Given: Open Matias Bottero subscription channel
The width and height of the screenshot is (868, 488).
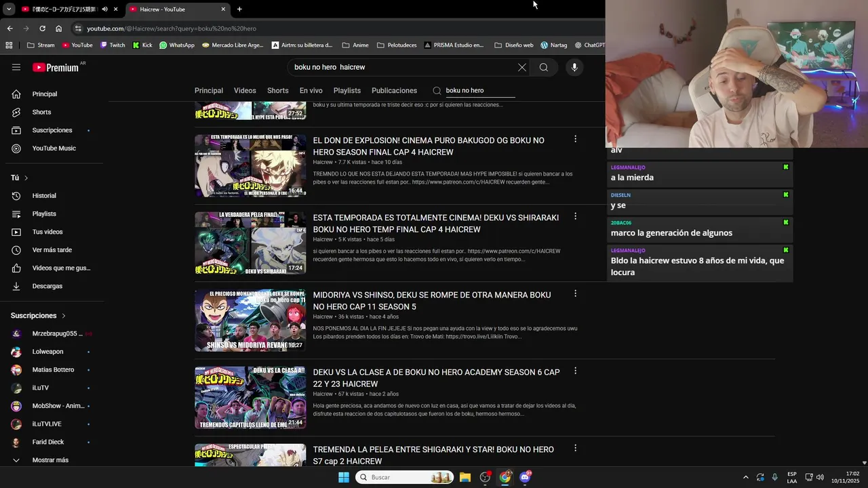Looking at the screenshot, I should click(x=53, y=370).
